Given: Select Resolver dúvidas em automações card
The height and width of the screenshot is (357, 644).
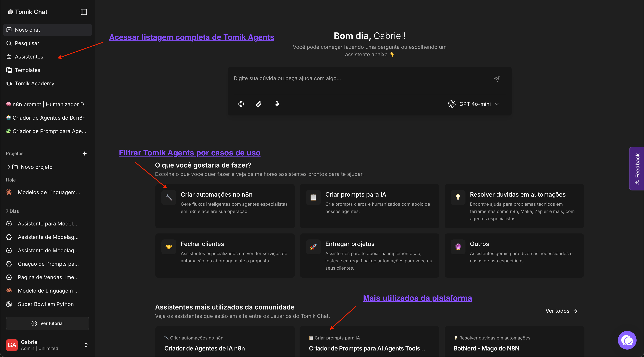Looking at the screenshot, I should coord(514,206).
